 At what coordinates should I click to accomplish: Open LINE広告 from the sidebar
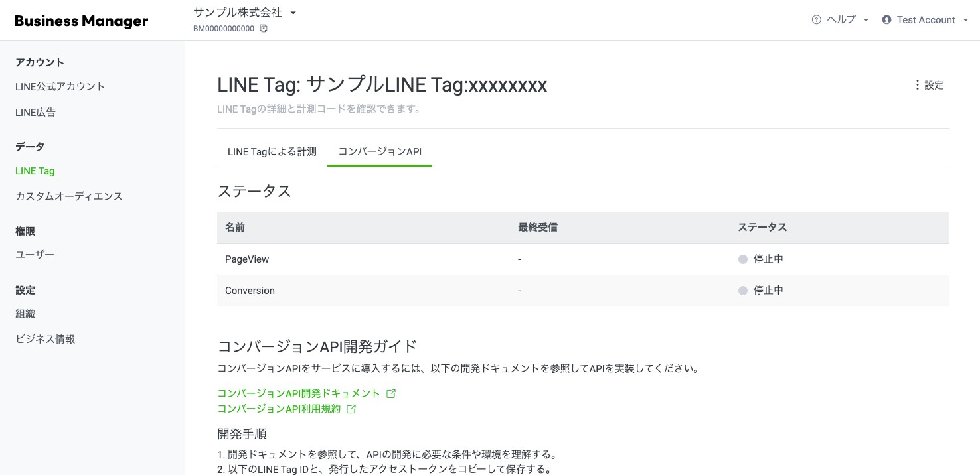pos(35,112)
